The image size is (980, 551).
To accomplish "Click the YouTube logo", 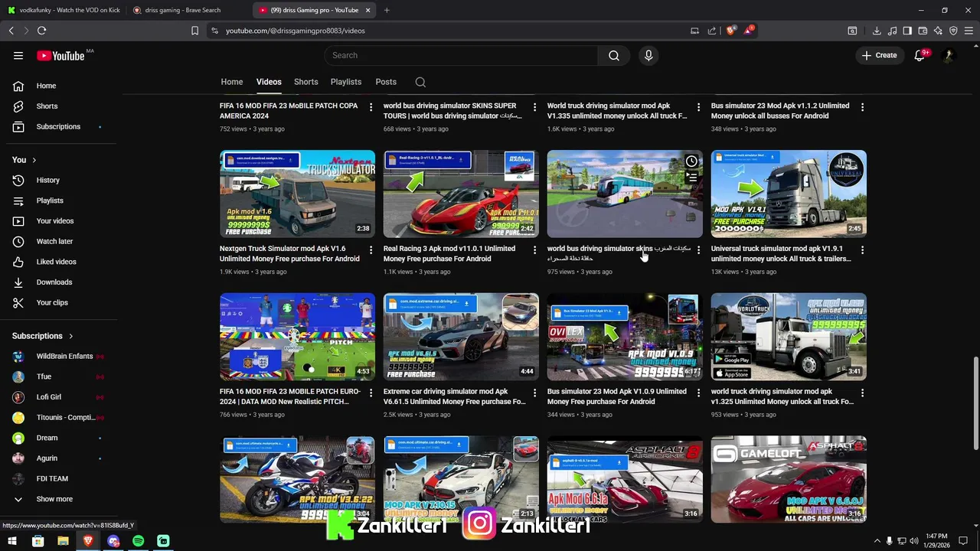I will click(x=60, y=55).
